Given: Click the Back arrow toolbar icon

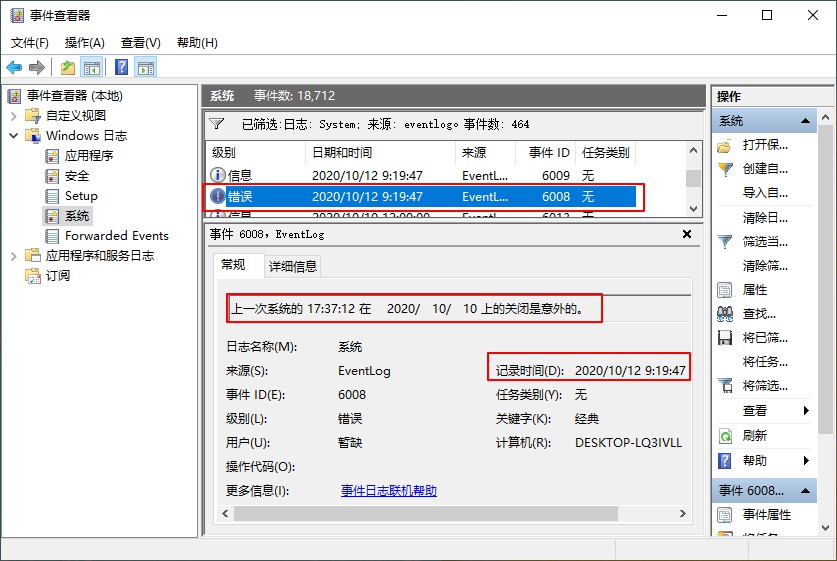Looking at the screenshot, I should 14,68.
